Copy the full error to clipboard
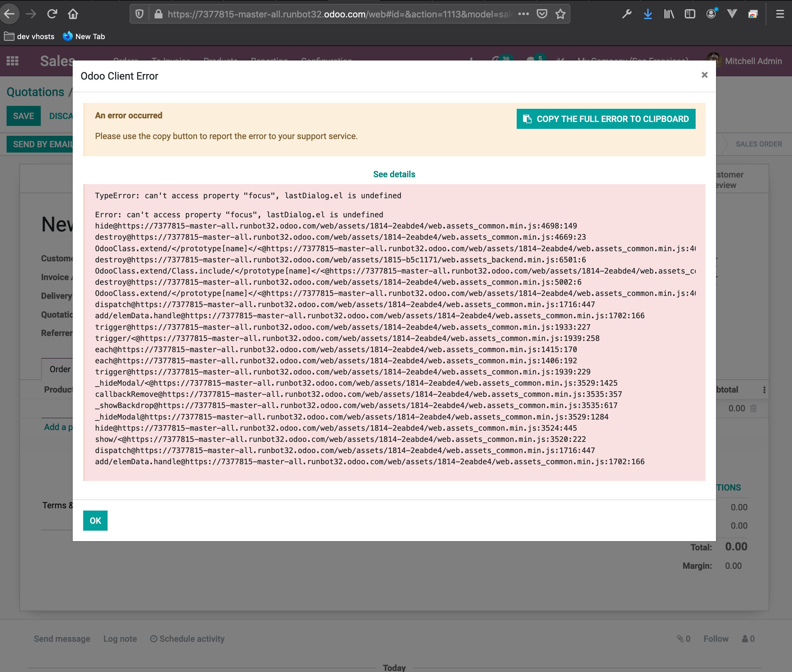Screen dimensions: 792x672 (x=605, y=119)
